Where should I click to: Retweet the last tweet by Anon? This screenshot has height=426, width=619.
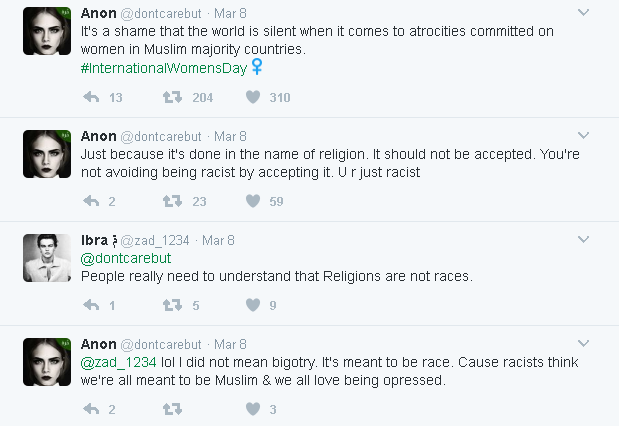tap(172, 409)
